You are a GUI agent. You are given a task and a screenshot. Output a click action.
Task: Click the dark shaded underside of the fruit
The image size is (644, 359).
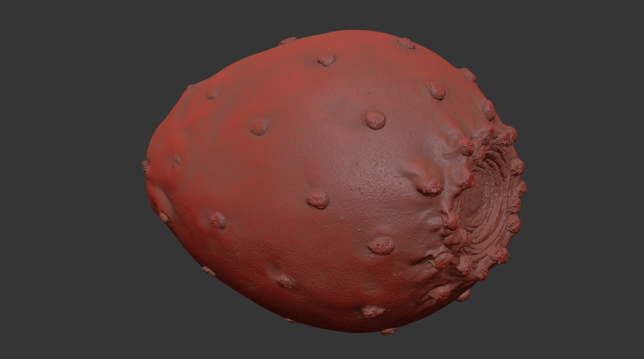(309, 309)
